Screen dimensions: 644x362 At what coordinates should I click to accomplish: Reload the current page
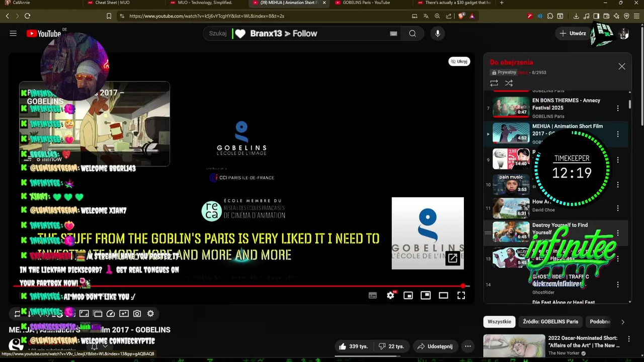pos(27,16)
